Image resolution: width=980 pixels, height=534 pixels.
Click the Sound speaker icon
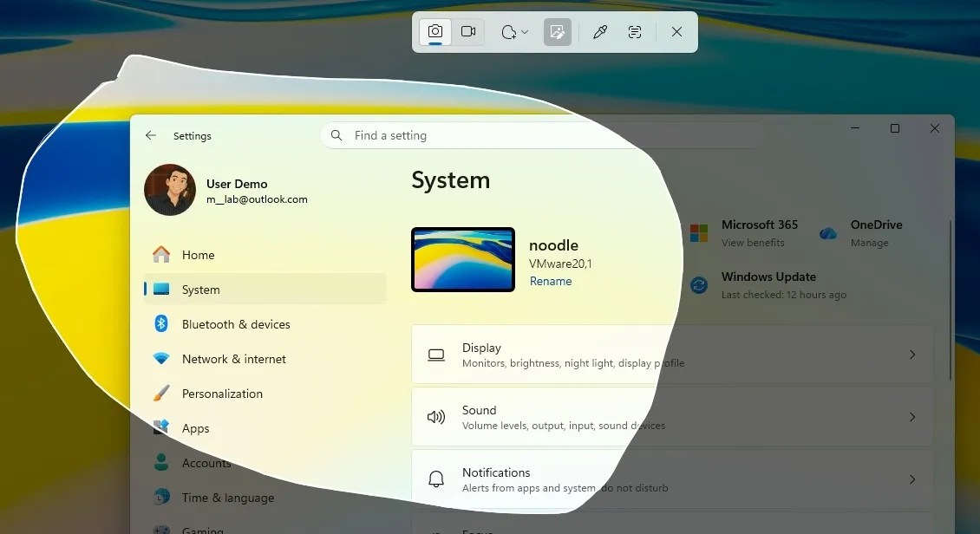coord(436,417)
